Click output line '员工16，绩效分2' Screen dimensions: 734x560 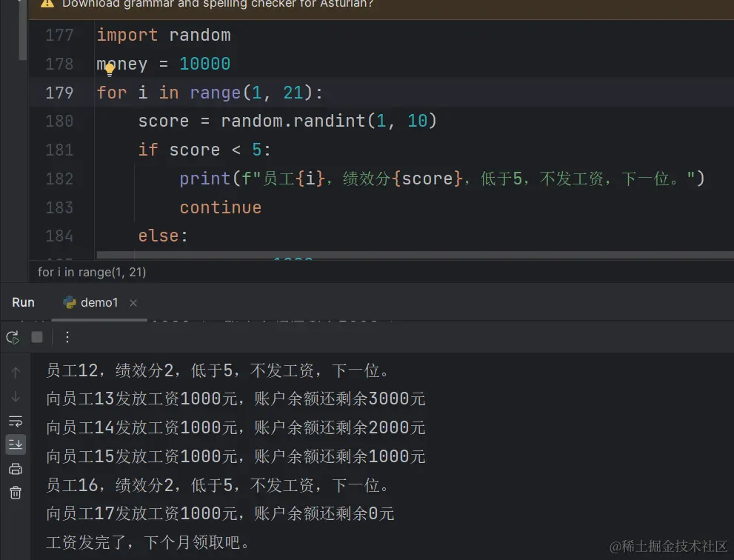pyautogui.click(x=217, y=485)
